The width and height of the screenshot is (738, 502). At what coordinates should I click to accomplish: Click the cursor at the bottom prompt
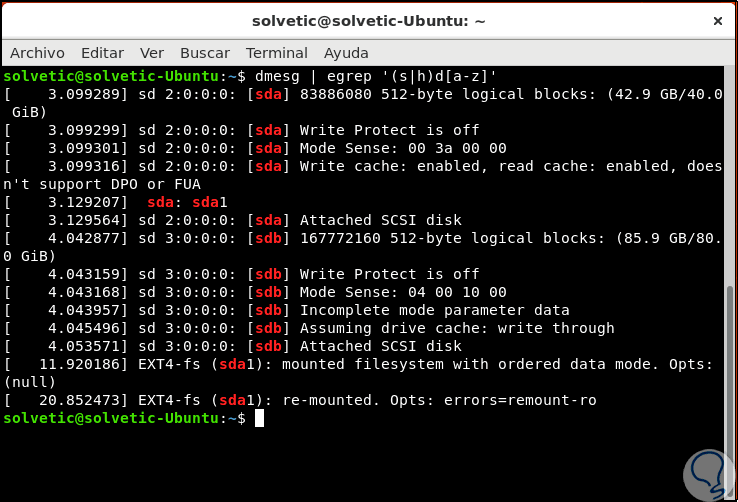[259, 418]
